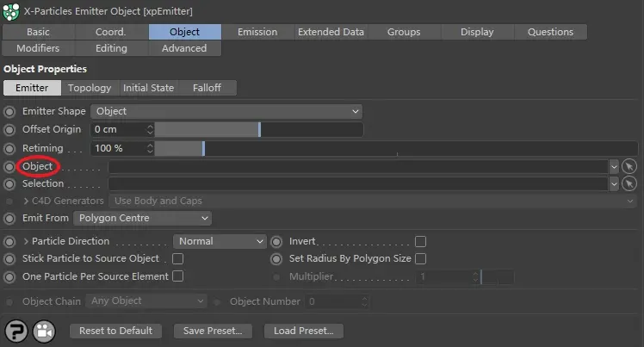The image size is (644, 347).
Task: Select the Emitter sub-tab
Action: click(32, 88)
